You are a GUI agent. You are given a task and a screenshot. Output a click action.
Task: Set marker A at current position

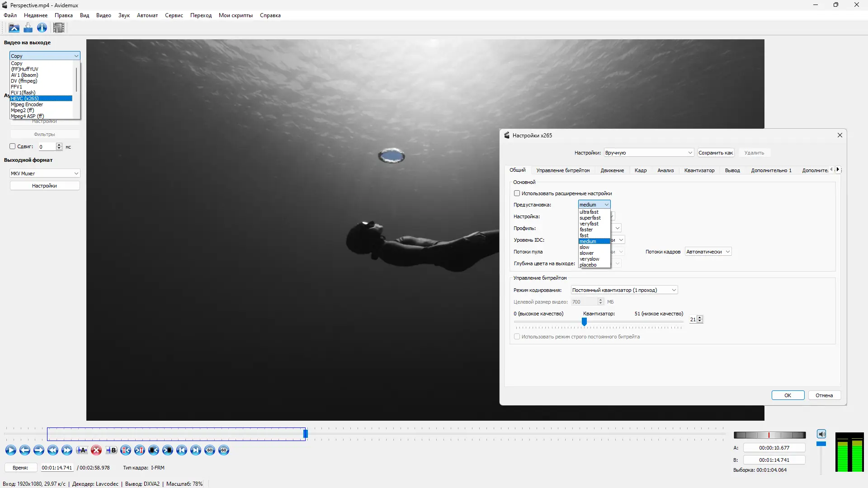coord(82,450)
